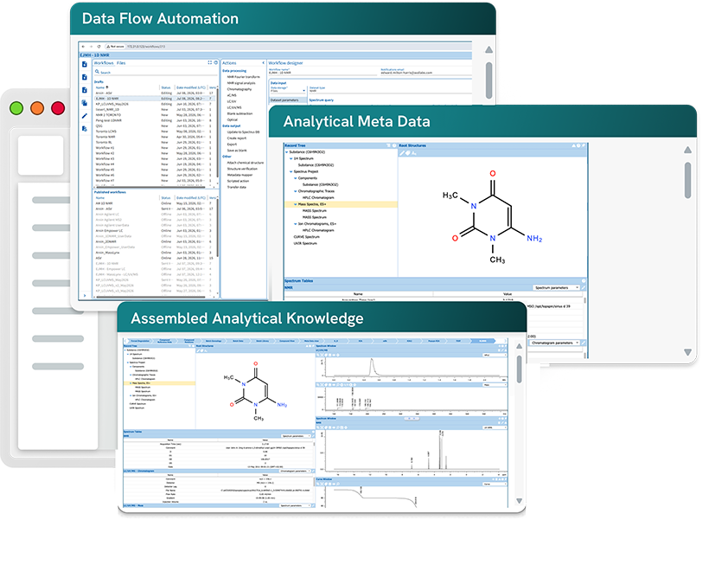Click the Export action
728x565 pixels.
click(x=232, y=144)
